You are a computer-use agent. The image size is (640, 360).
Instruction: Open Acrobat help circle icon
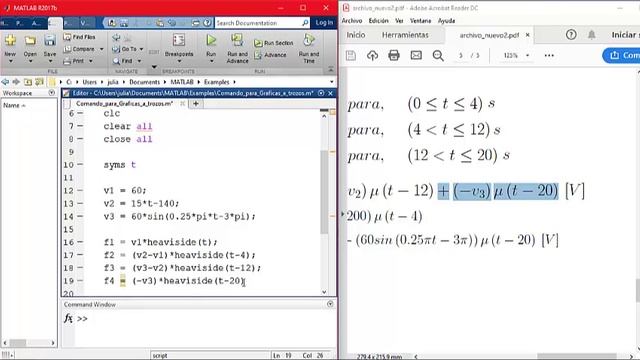click(571, 35)
